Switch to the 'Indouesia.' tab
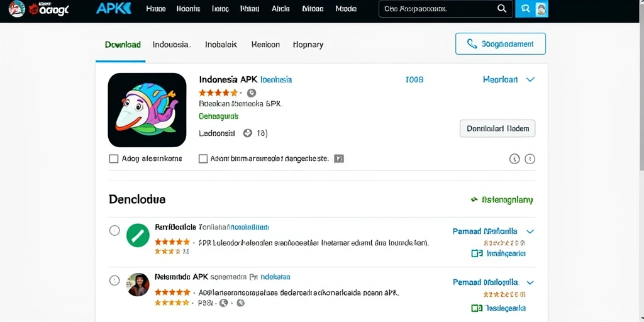 (172, 45)
